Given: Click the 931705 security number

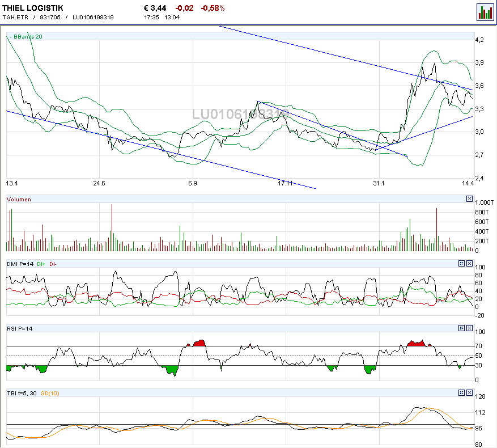Looking at the screenshot, I should (50, 18).
